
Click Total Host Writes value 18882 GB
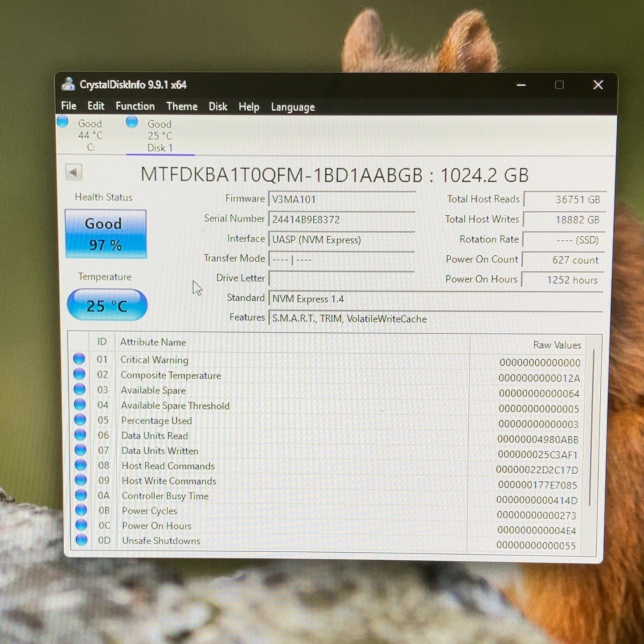click(564, 219)
